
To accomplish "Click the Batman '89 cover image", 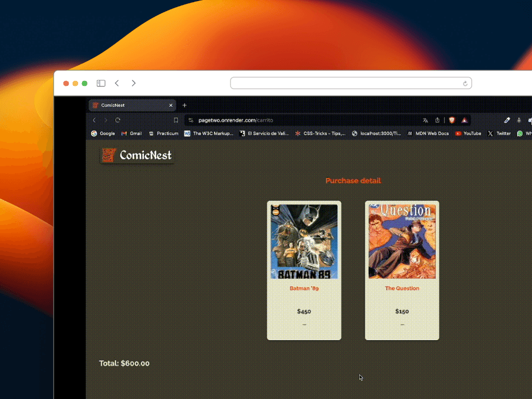I will 304,241.
